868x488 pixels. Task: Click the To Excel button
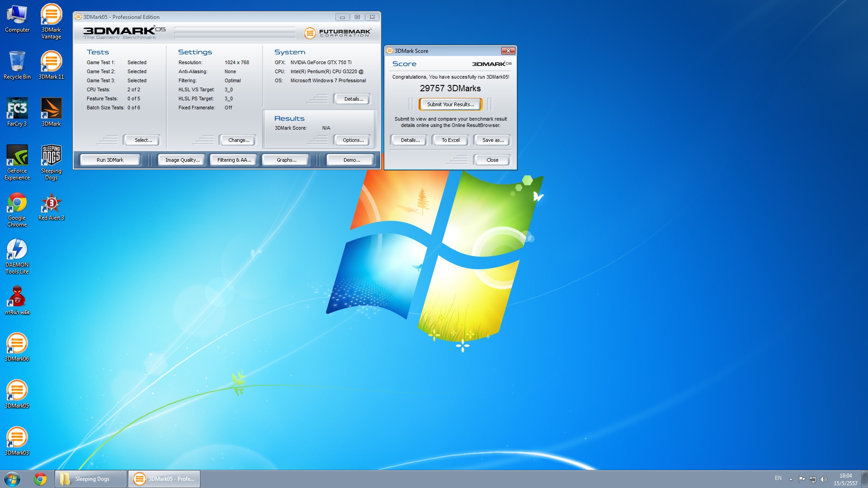pyautogui.click(x=450, y=140)
